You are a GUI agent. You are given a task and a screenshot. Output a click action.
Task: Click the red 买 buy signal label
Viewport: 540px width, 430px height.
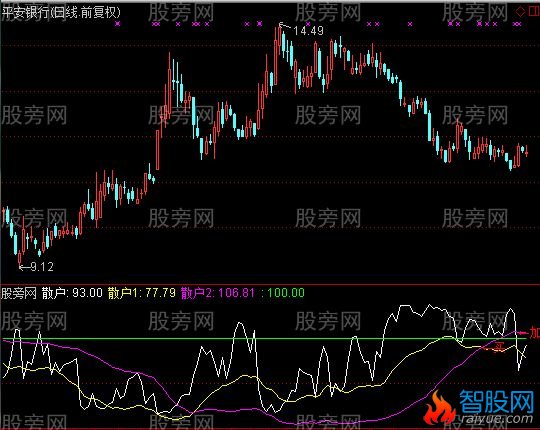[499, 347]
